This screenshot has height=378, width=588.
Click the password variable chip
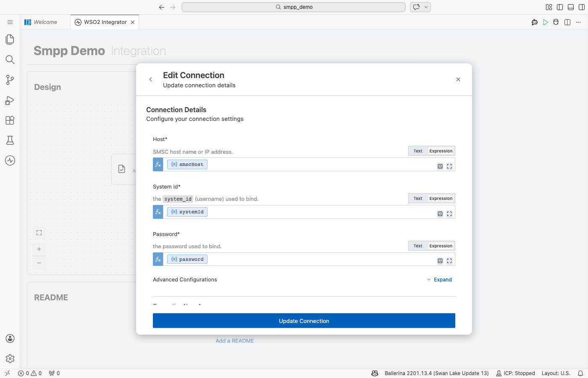pos(187,260)
